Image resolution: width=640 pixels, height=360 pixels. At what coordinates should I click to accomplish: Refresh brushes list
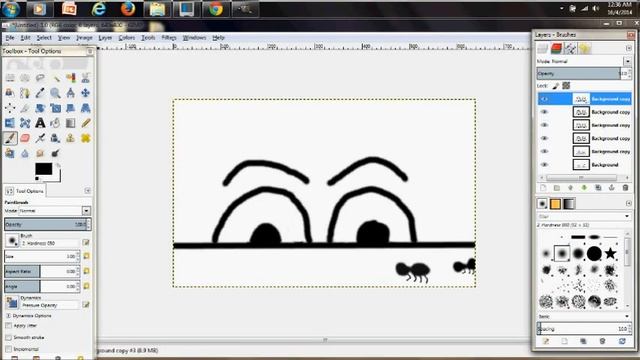click(x=622, y=341)
